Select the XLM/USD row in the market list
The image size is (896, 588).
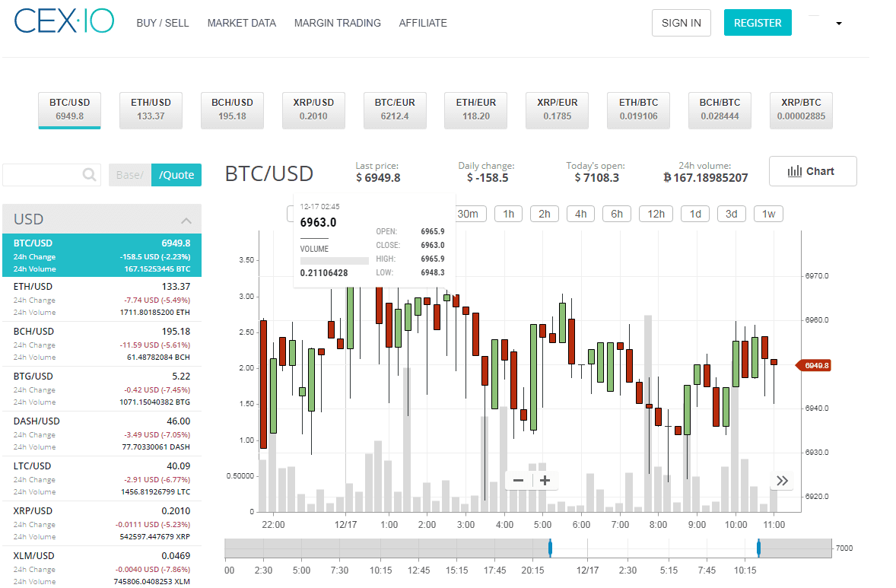point(102,567)
